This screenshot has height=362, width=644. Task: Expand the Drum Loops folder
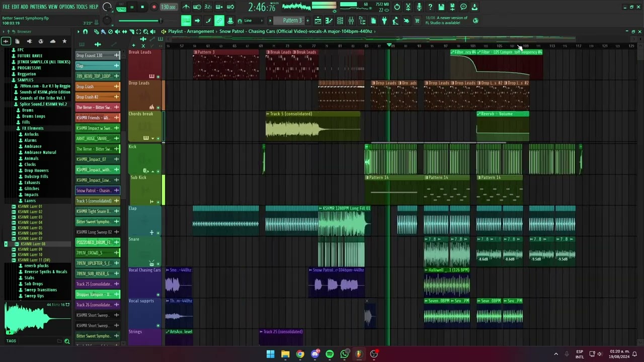[x=33, y=116]
